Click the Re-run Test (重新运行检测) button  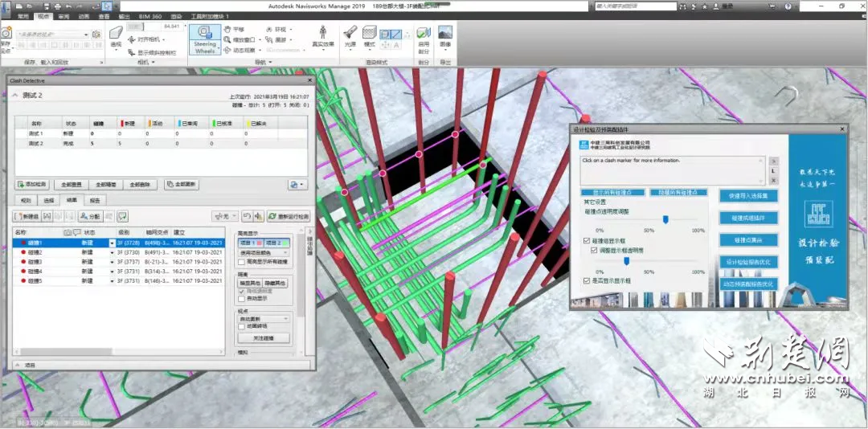(289, 216)
